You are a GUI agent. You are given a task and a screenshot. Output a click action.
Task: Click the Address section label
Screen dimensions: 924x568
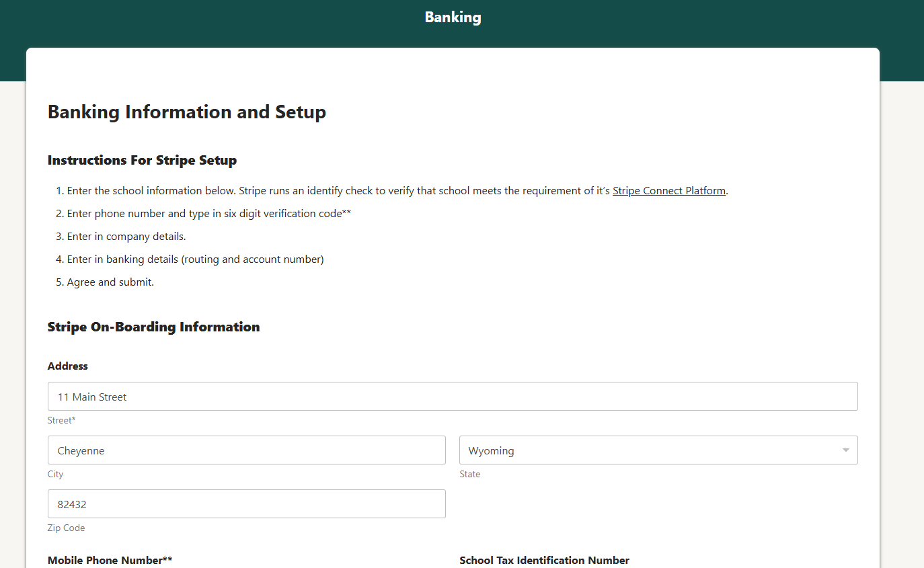[x=68, y=366]
